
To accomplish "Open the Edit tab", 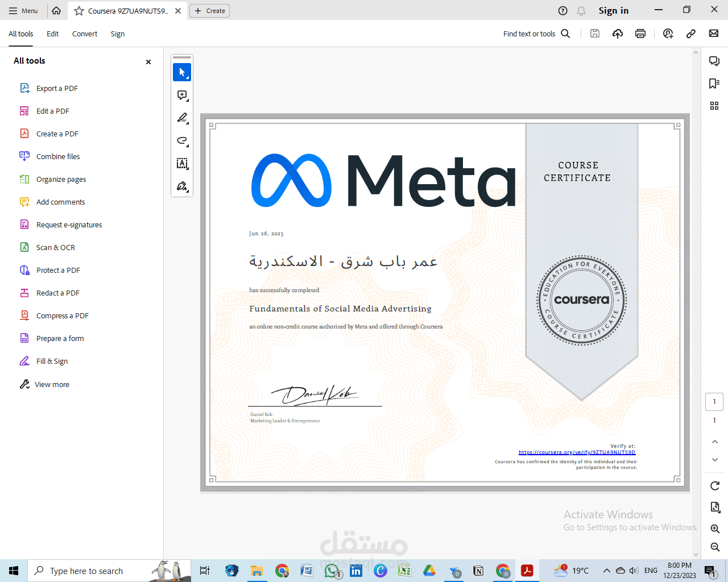I will pyautogui.click(x=52, y=34).
